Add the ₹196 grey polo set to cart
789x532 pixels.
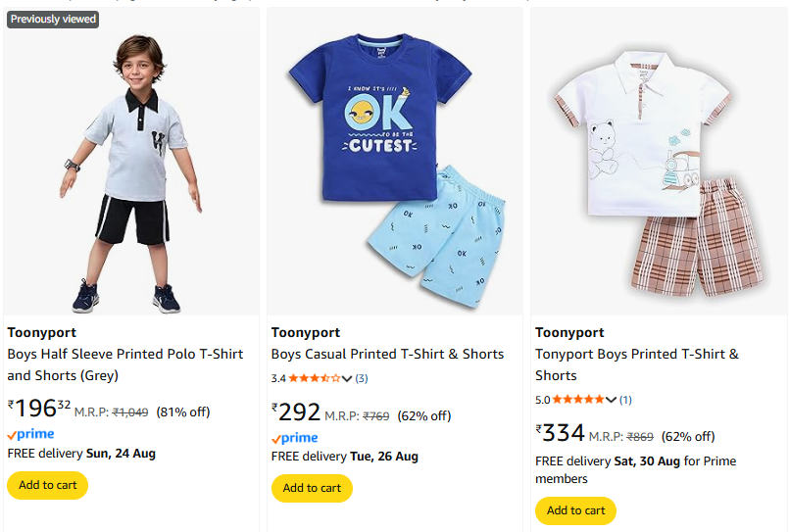[47, 485]
